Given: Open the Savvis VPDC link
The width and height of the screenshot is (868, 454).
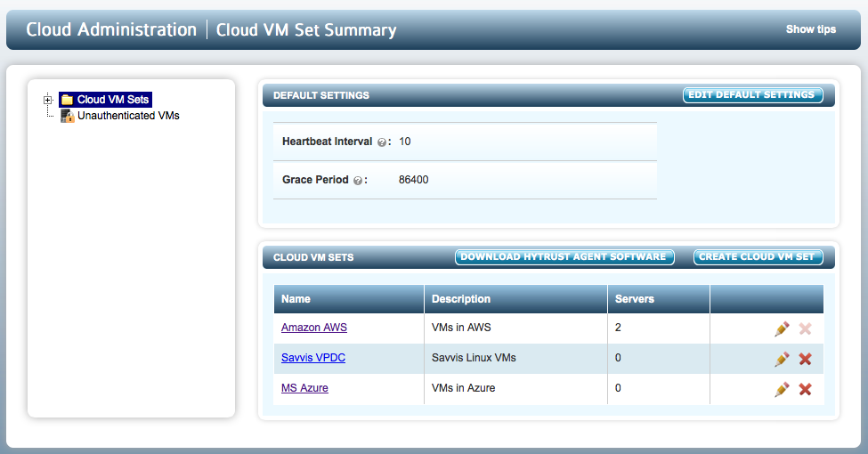Looking at the screenshot, I should point(313,358).
